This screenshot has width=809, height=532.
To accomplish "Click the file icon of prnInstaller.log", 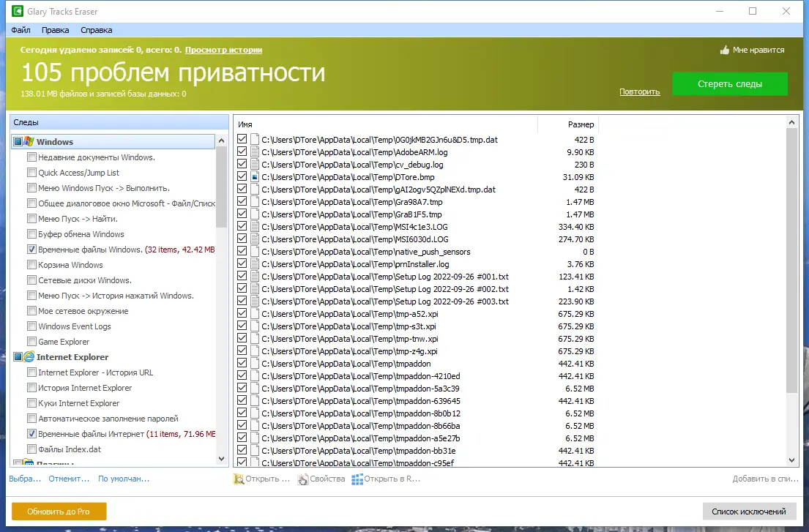I will click(254, 264).
